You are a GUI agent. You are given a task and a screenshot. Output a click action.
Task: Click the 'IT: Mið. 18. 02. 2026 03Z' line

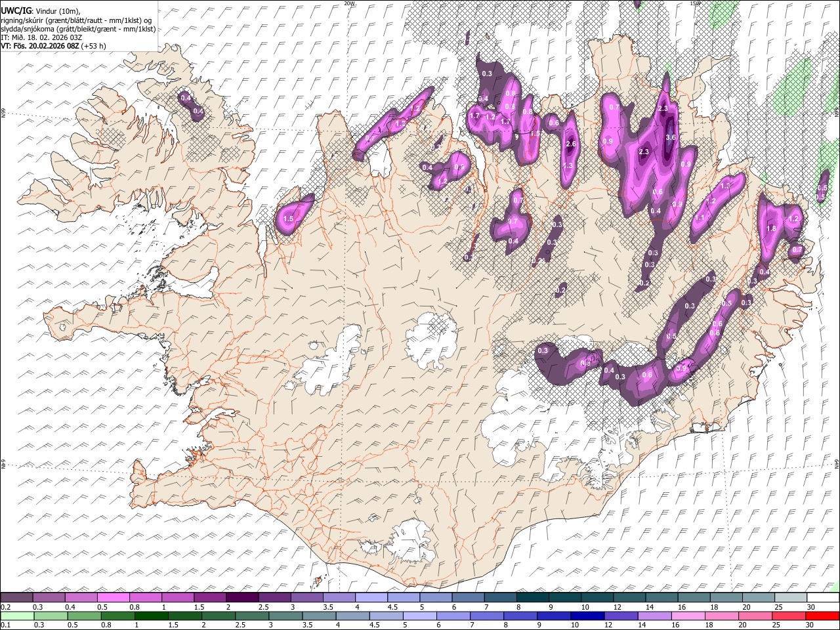(x=42, y=37)
